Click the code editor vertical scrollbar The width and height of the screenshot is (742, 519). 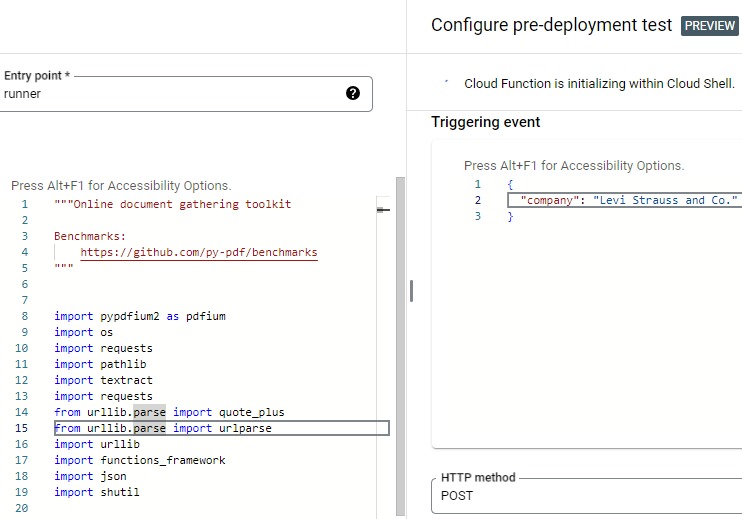coord(400,345)
